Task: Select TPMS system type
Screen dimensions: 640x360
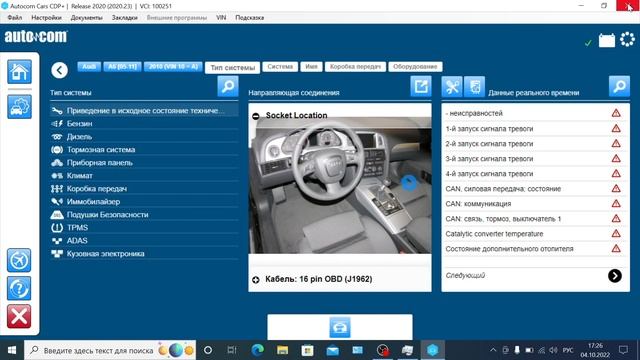Action: (144, 227)
